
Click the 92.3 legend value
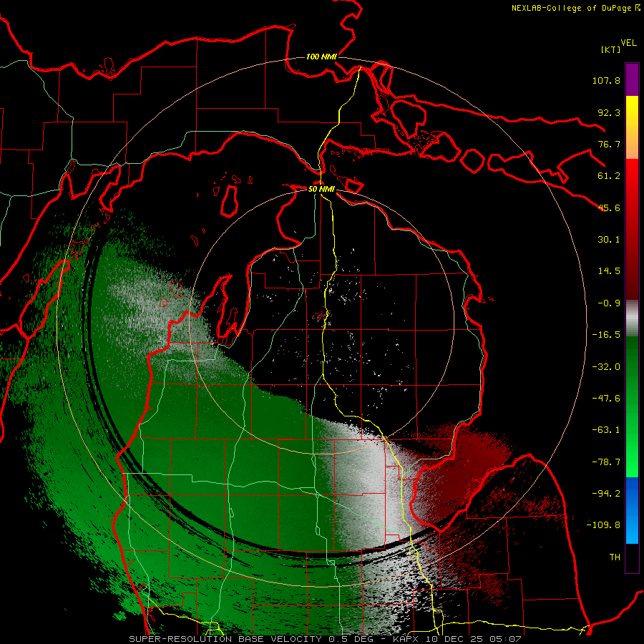pyautogui.click(x=609, y=112)
